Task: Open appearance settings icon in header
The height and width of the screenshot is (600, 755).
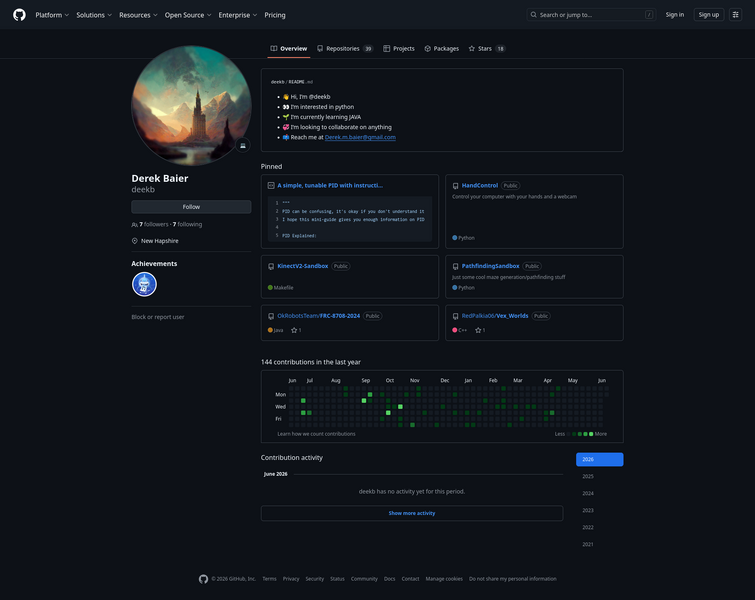Action: point(735,15)
